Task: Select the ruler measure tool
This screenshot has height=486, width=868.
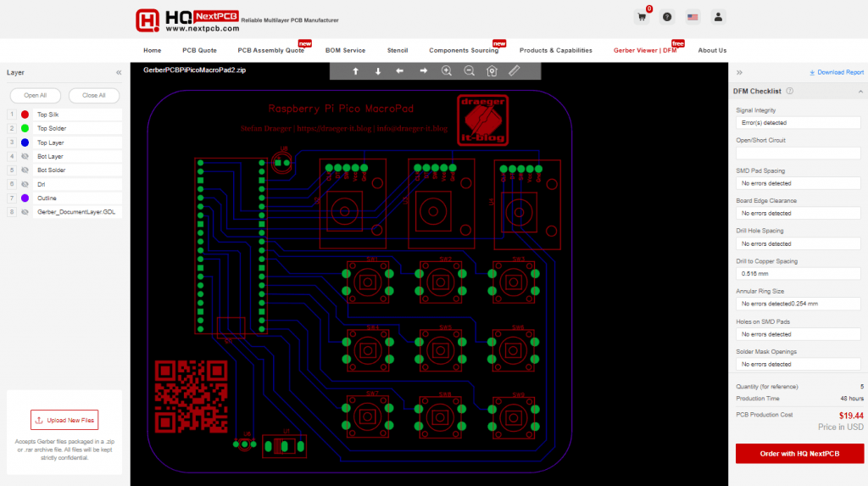Action: click(515, 71)
